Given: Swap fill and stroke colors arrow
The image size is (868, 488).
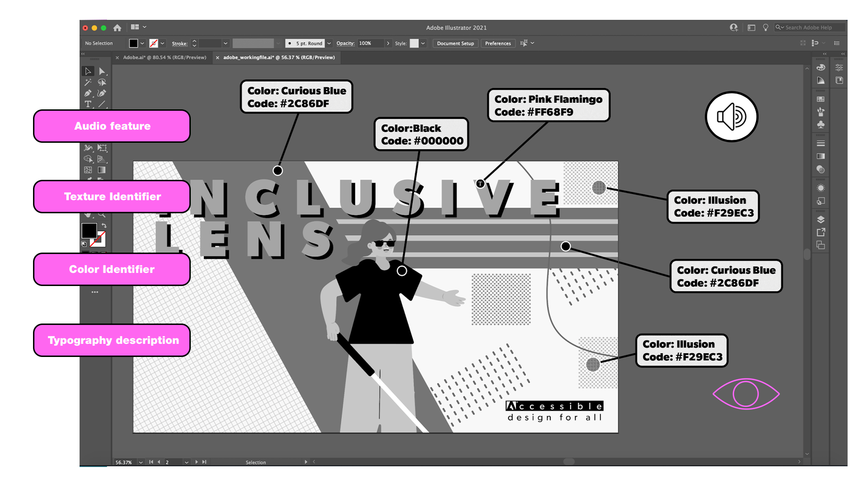Looking at the screenshot, I should click(x=104, y=225).
